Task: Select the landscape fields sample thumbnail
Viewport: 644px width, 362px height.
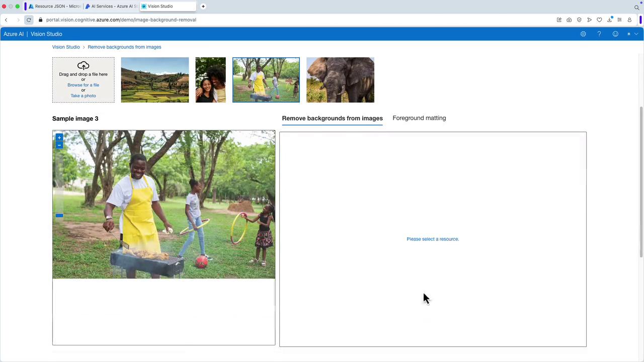Action: 155,80
